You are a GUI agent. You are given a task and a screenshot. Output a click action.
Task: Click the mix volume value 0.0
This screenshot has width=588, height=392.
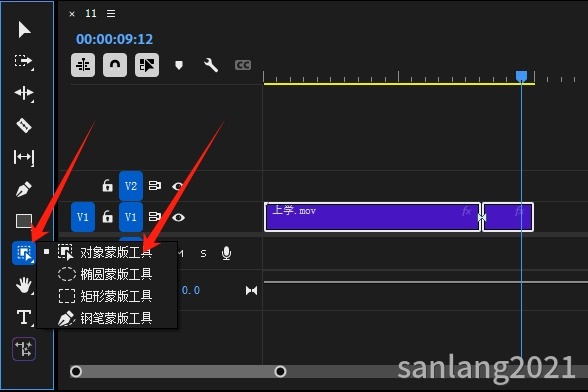click(191, 290)
